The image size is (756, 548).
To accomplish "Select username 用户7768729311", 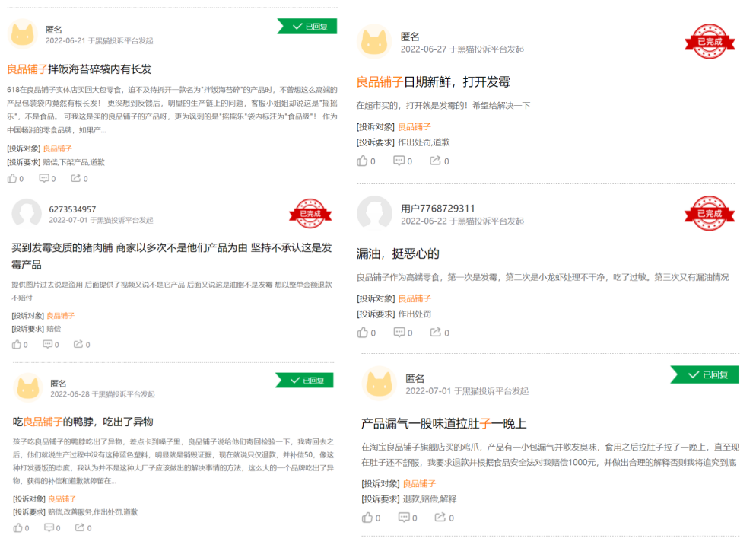I will pyautogui.click(x=438, y=209).
